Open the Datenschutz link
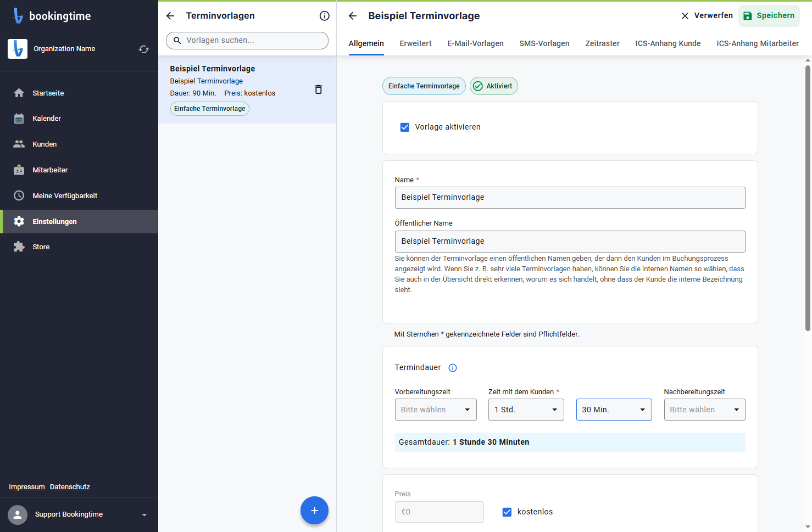Screen dimensions: 812x532 click(70, 487)
